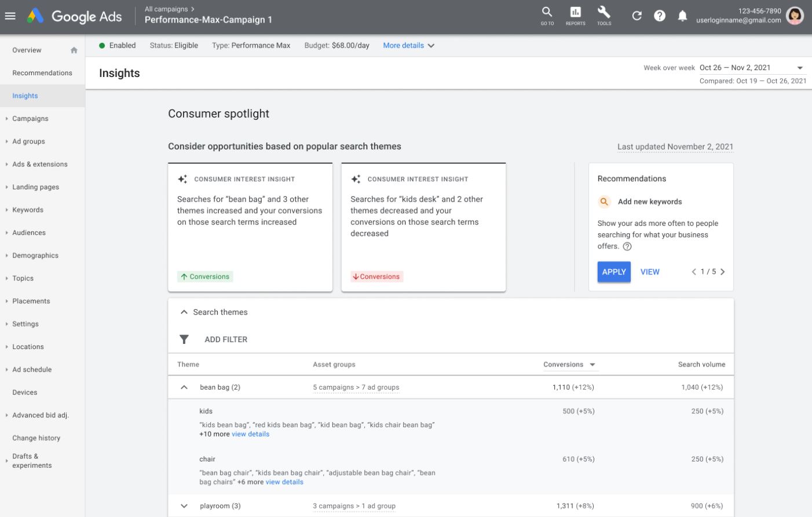Click the Search volume column header

[701, 365]
